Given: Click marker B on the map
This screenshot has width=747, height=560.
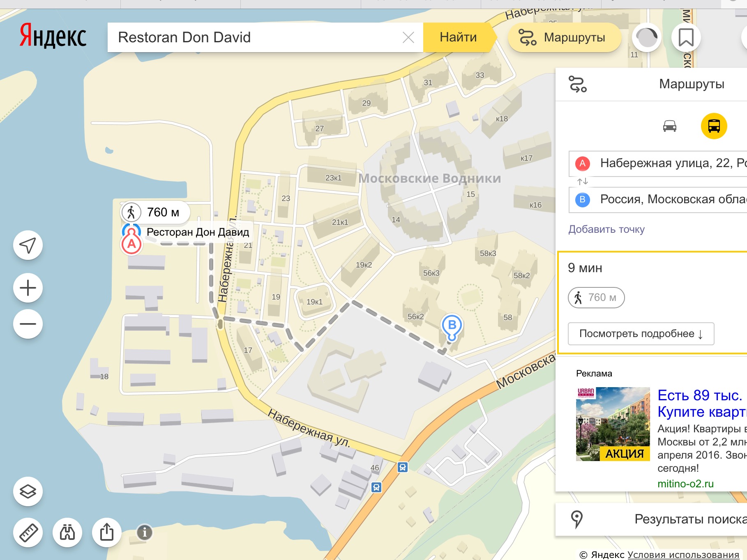Looking at the screenshot, I should pyautogui.click(x=452, y=327).
